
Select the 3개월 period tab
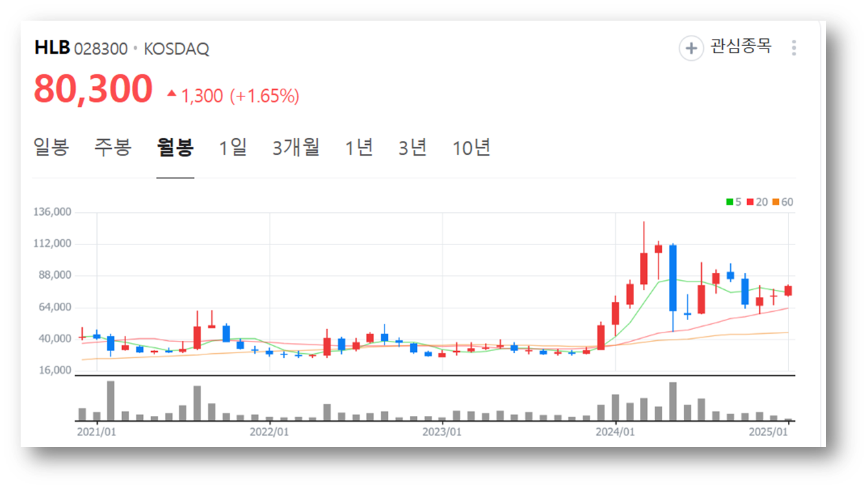[296, 147]
